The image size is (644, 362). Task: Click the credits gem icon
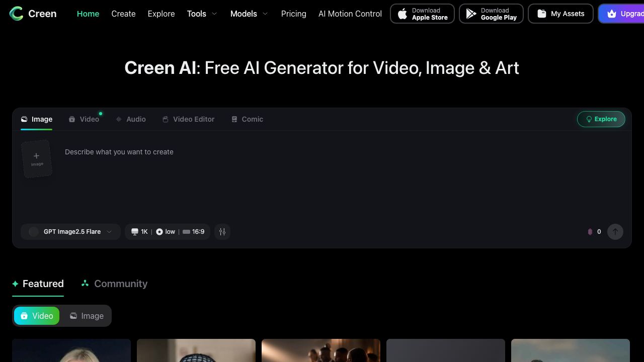(x=590, y=232)
